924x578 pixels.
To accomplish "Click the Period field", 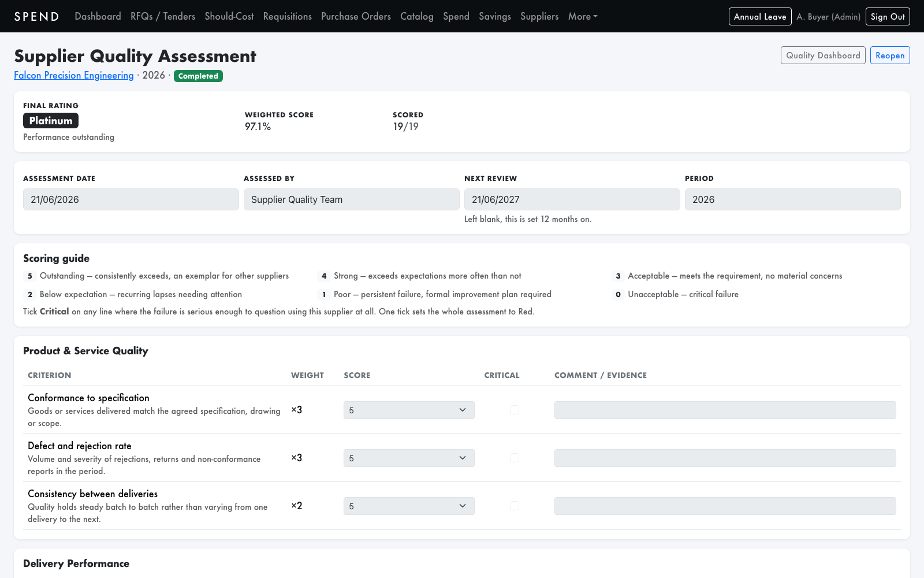I will tap(793, 199).
